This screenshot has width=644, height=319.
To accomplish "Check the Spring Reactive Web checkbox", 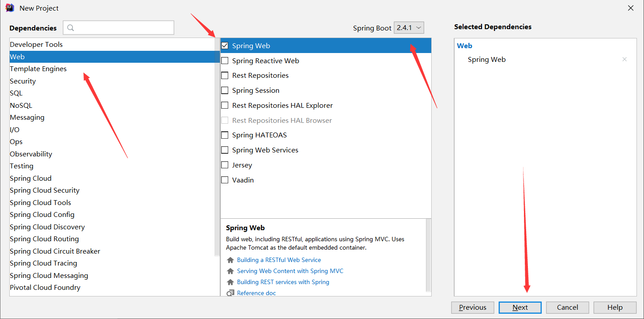I will (225, 61).
